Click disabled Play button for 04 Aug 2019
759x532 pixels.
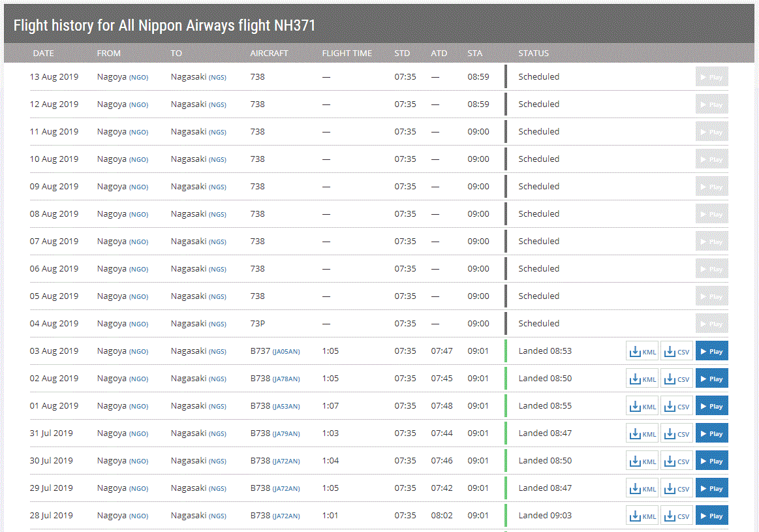point(712,324)
